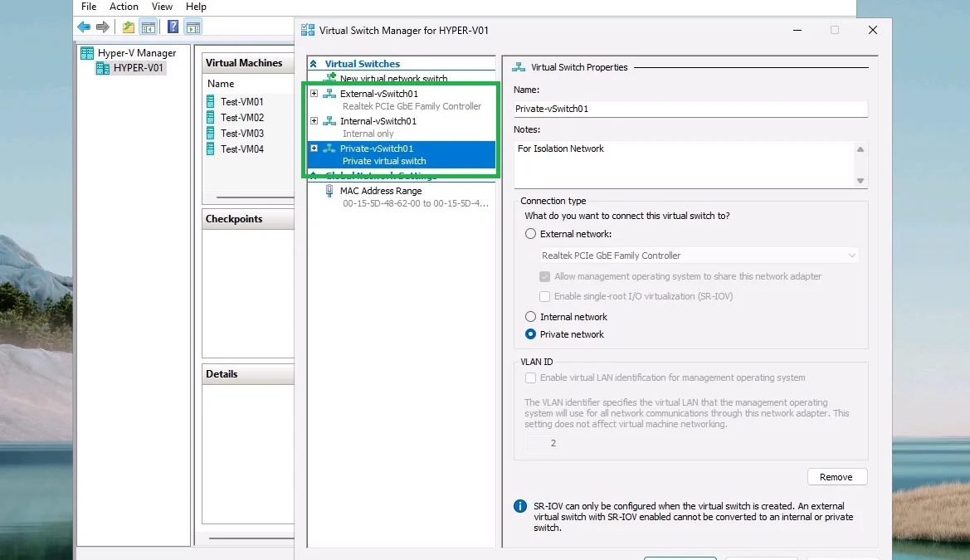Collapse the Virtual Switches section chevron
The width and height of the screenshot is (970, 560).
314,64
